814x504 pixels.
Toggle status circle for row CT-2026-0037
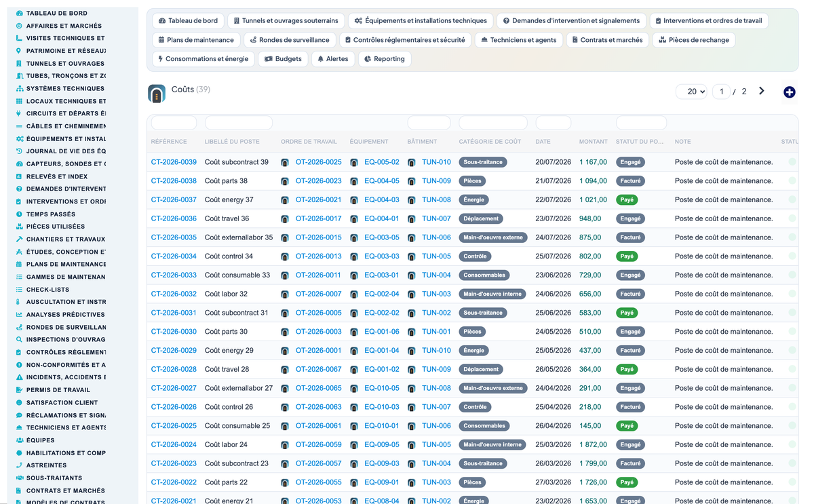[x=792, y=200]
